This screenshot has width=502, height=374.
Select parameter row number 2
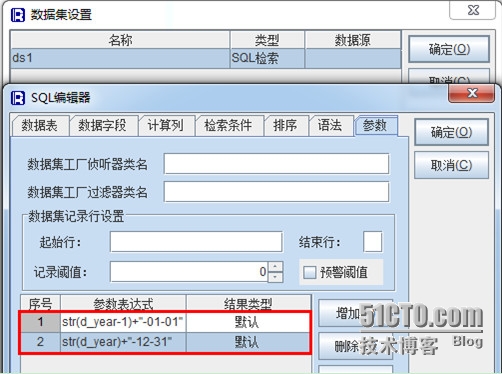pyautogui.click(x=40, y=342)
